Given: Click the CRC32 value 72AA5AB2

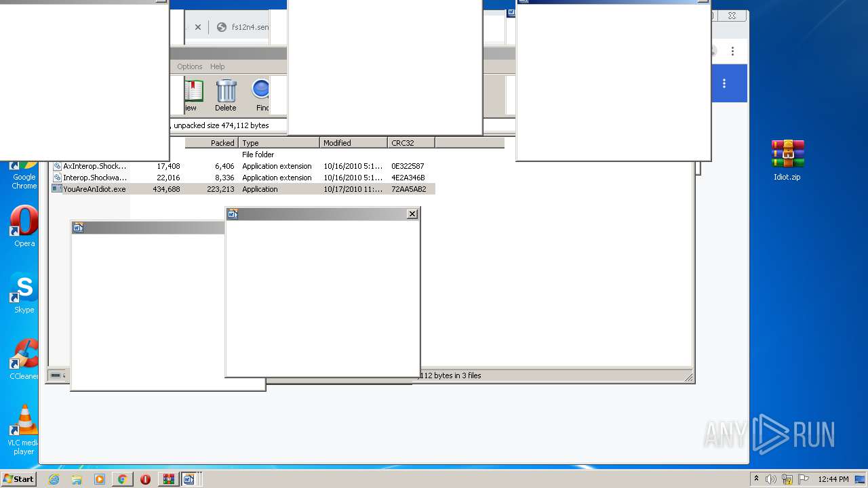Looking at the screenshot, I should click(x=408, y=189).
